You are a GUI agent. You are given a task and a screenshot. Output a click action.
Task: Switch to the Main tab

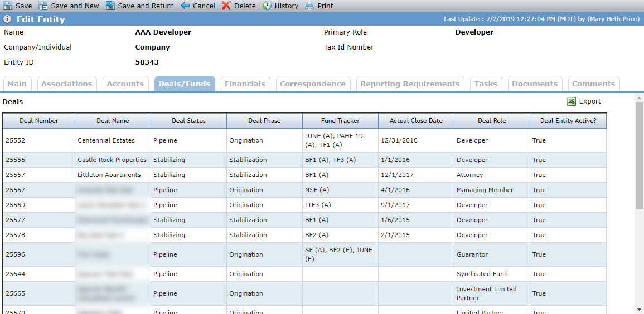click(x=17, y=84)
